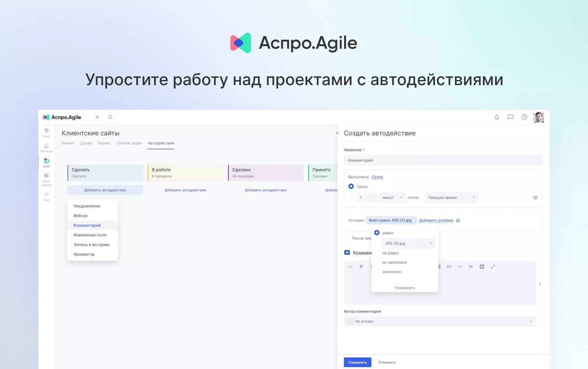Open notifications via the bell icon
Image resolution: width=588 pixels, height=369 pixels.
(x=496, y=117)
